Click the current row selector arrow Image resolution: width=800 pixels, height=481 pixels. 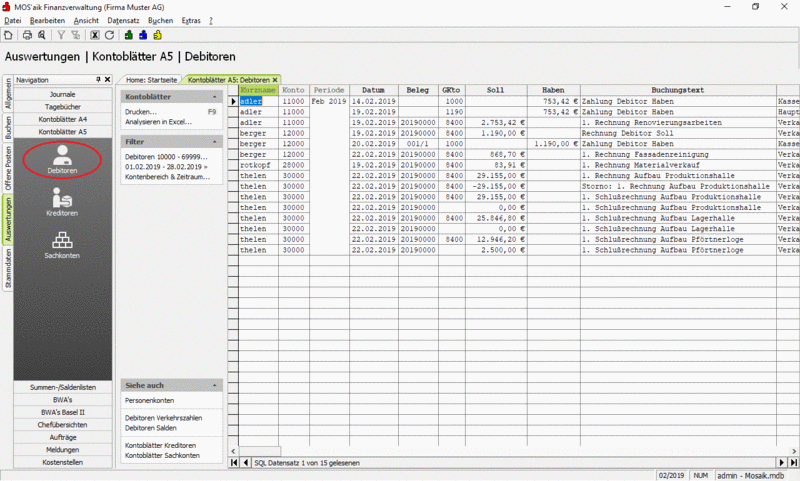(233, 102)
